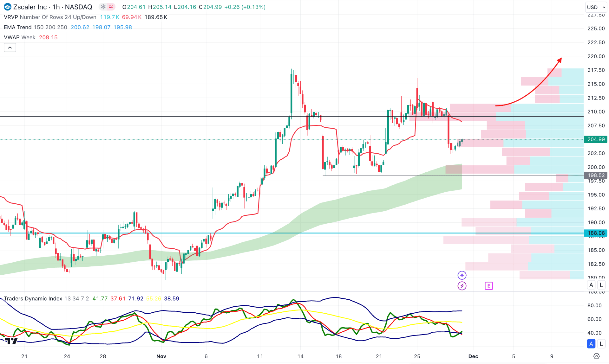Click the high price H205.14
This screenshot has width=609, height=364.
(160, 7)
